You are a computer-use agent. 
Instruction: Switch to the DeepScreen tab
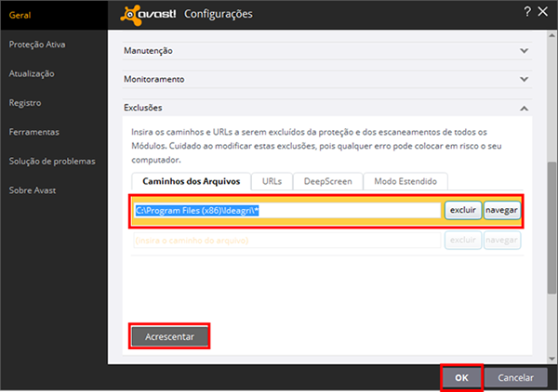click(327, 181)
